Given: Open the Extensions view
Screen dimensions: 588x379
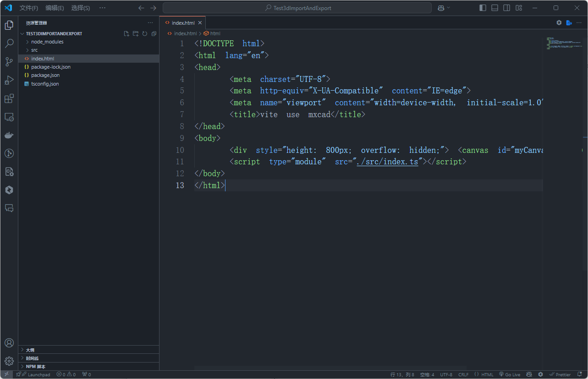Looking at the screenshot, I should tap(9, 98).
